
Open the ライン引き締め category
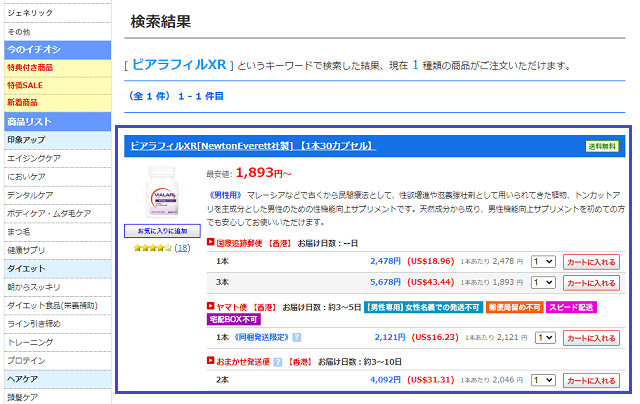coord(58,324)
